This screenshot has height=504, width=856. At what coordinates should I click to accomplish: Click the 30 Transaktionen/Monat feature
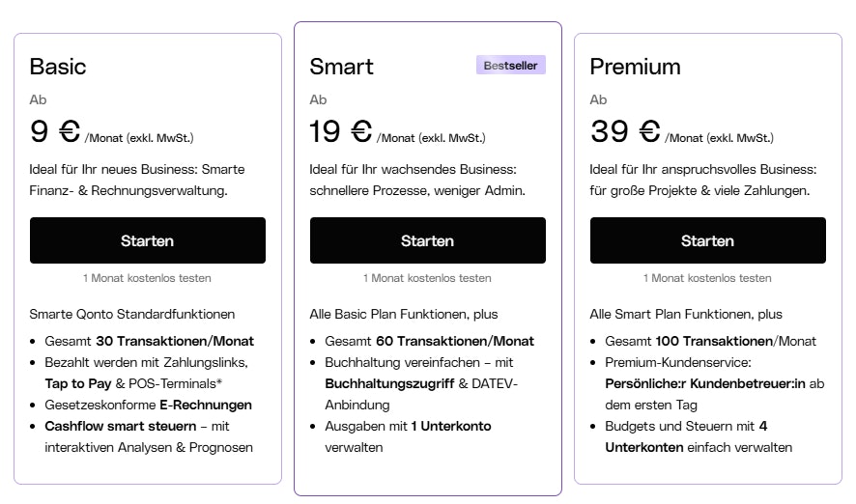pos(175,341)
